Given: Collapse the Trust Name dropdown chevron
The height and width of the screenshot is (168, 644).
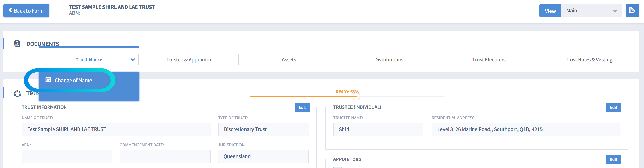Looking at the screenshot, I should [133, 59].
